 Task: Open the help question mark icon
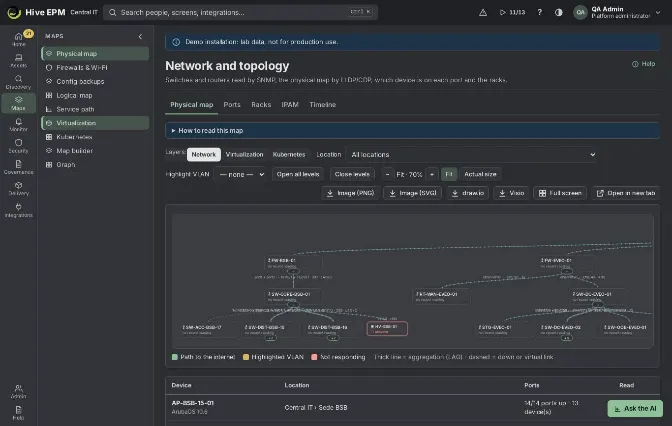[x=540, y=12]
